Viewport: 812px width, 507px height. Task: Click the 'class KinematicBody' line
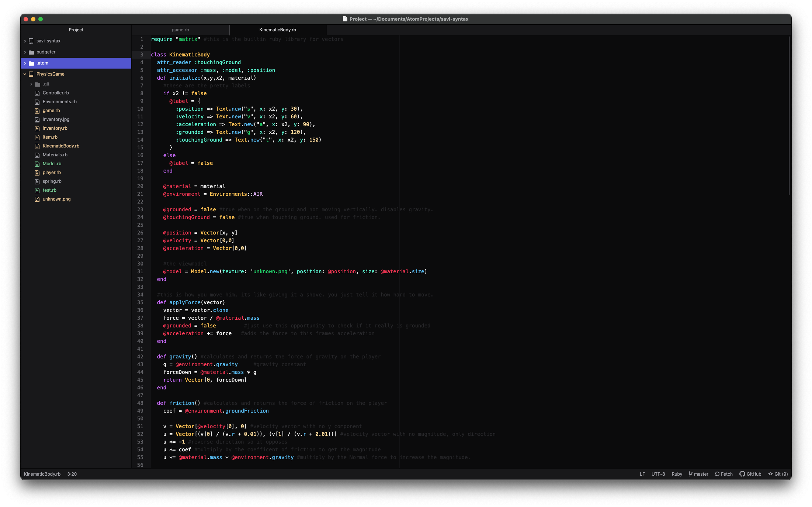[180, 55]
